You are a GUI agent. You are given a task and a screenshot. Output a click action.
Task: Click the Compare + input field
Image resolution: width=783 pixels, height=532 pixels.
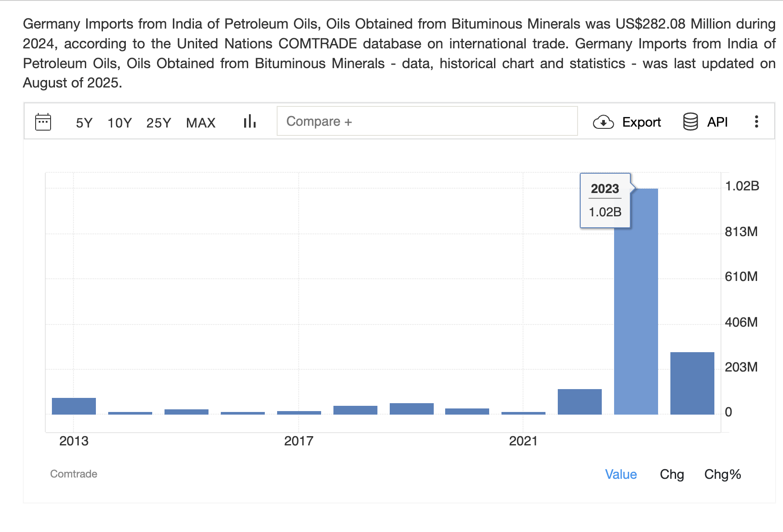click(x=427, y=121)
